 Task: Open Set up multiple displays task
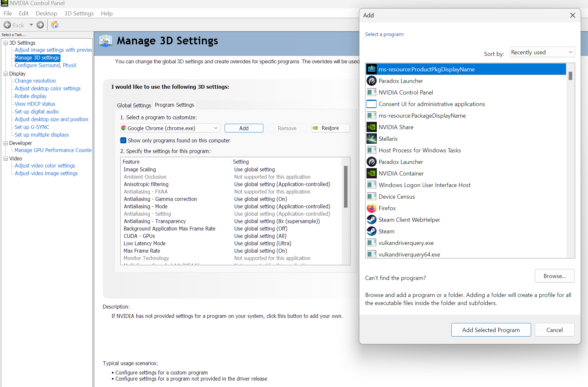[42, 135]
